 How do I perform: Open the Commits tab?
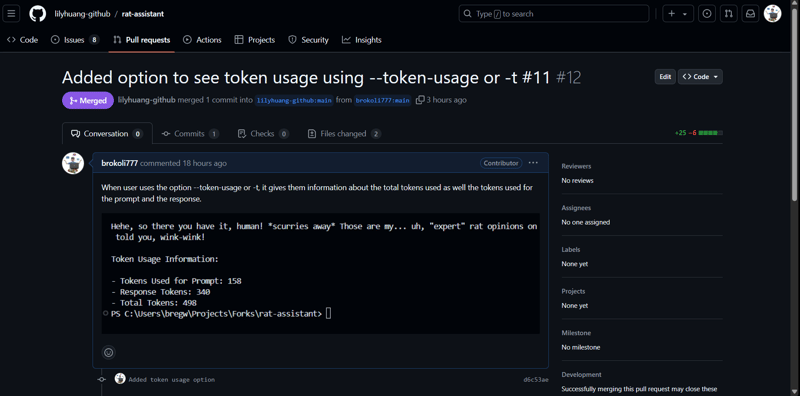[190, 134]
